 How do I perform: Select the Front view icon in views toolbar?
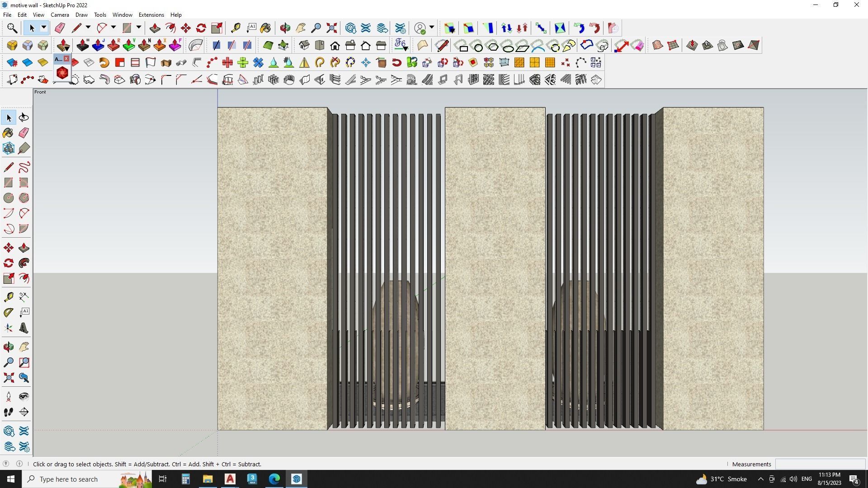335,46
